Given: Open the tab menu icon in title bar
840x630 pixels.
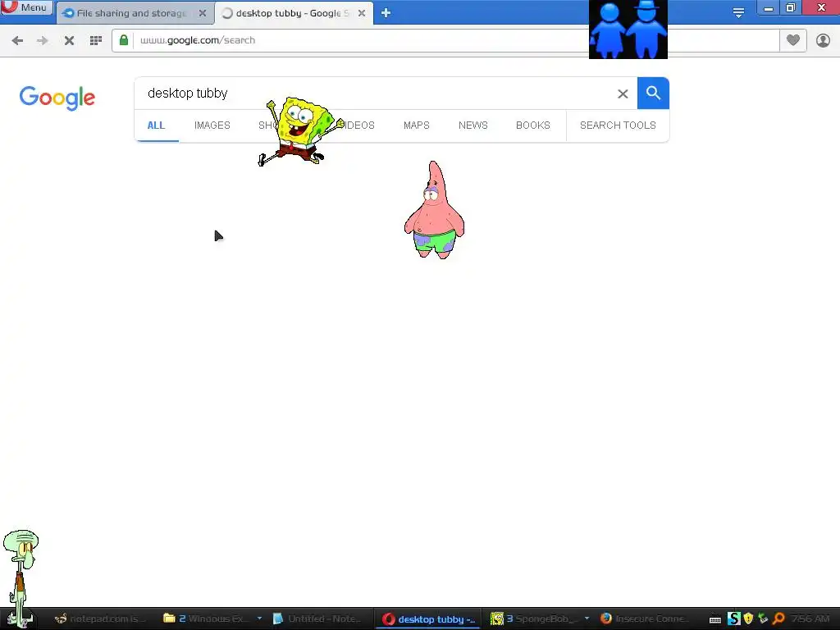Looking at the screenshot, I should pos(738,12).
